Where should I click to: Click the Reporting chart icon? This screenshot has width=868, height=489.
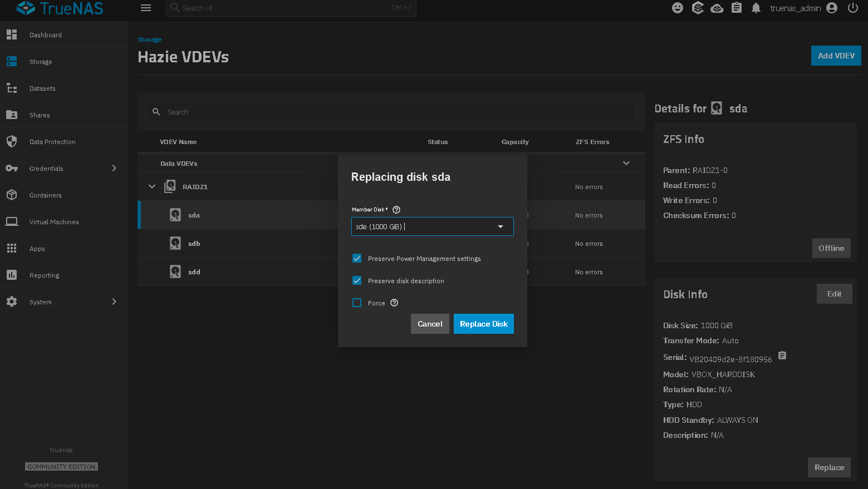(12, 275)
